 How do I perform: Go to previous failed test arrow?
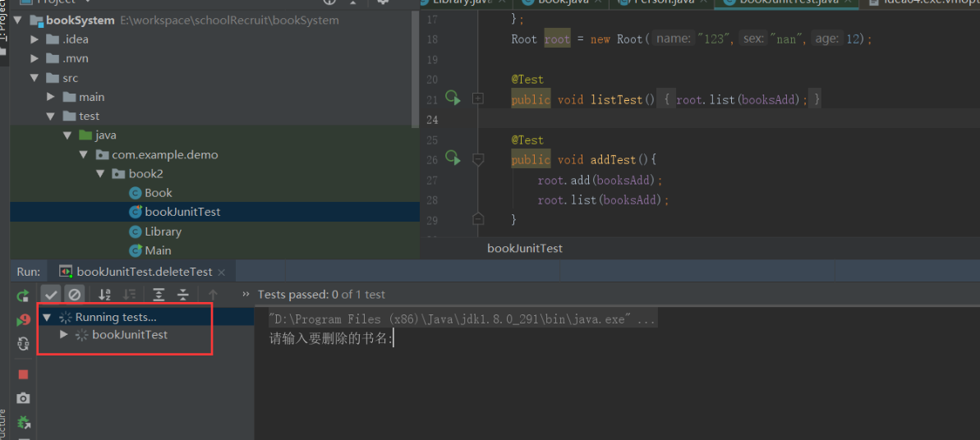click(x=213, y=295)
